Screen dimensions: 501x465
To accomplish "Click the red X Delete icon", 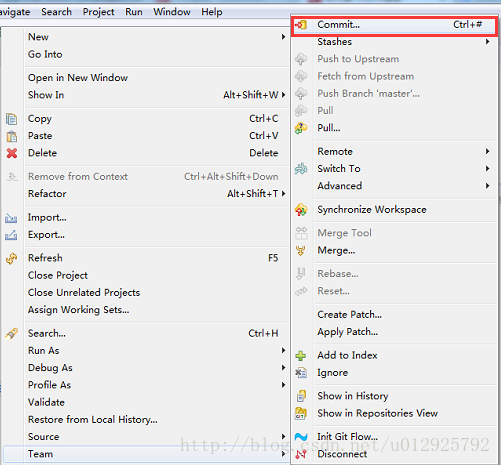I will (12, 153).
